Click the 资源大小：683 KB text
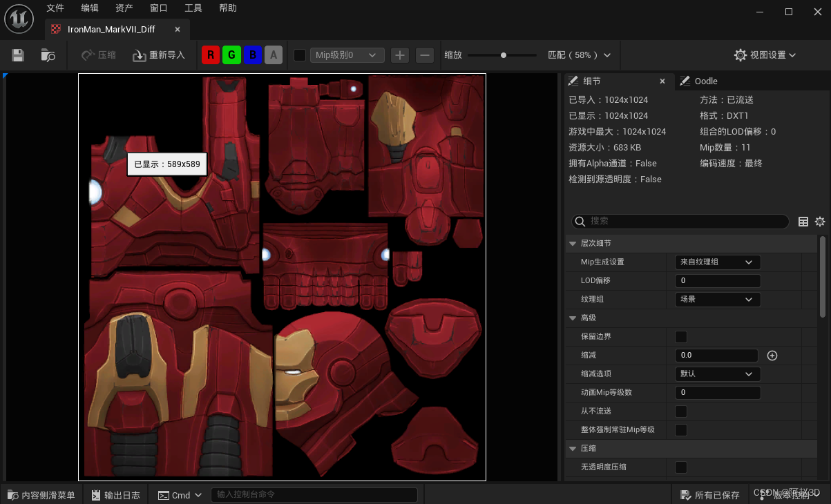 [604, 148]
